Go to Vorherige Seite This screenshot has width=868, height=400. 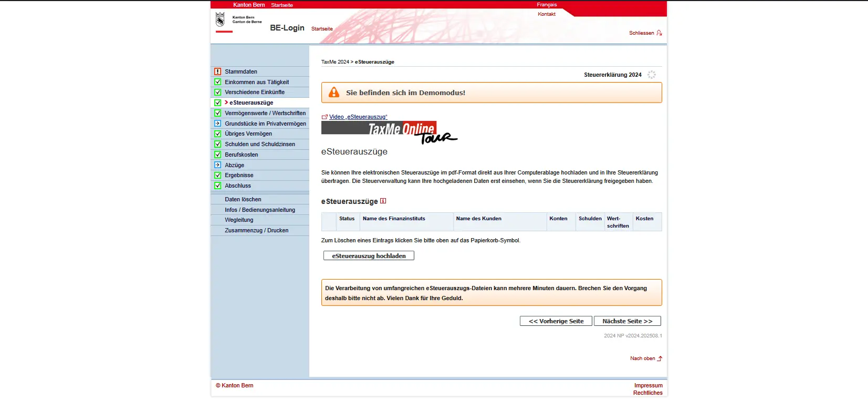[556, 321]
